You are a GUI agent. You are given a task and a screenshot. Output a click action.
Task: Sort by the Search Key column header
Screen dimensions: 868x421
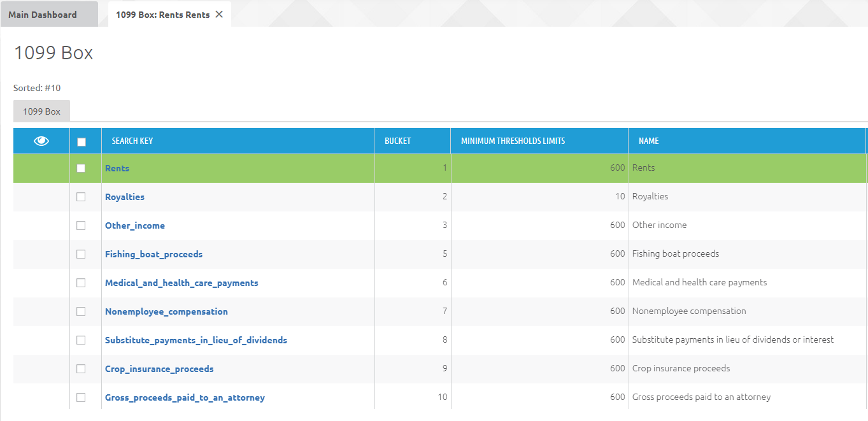(x=132, y=141)
